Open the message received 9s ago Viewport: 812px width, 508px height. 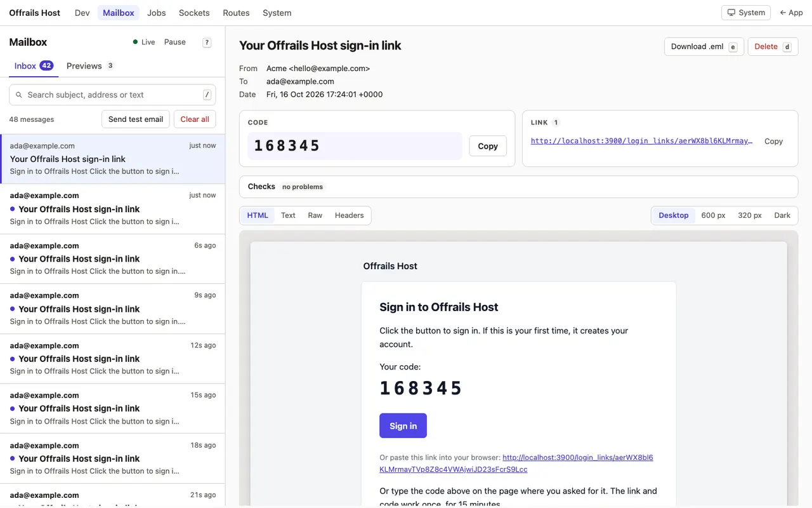112,309
